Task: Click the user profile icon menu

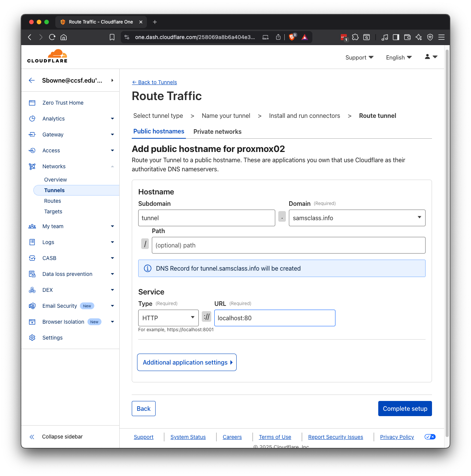Action: (431, 57)
